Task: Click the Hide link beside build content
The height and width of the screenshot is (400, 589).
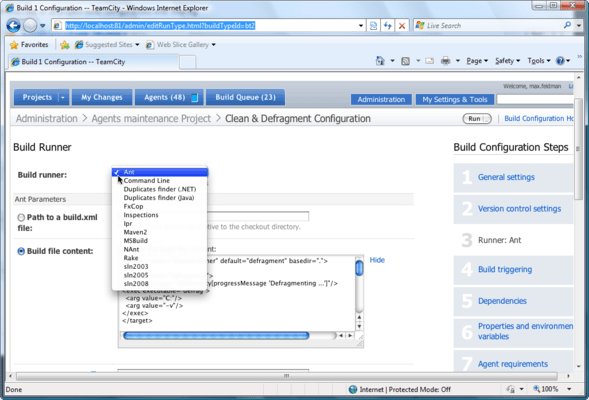Action: pyautogui.click(x=377, y=260)
